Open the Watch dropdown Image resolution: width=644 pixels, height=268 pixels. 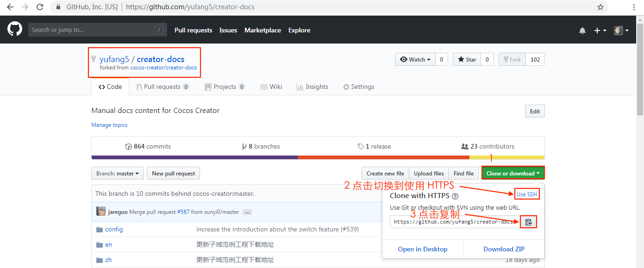tap(415, 59)
